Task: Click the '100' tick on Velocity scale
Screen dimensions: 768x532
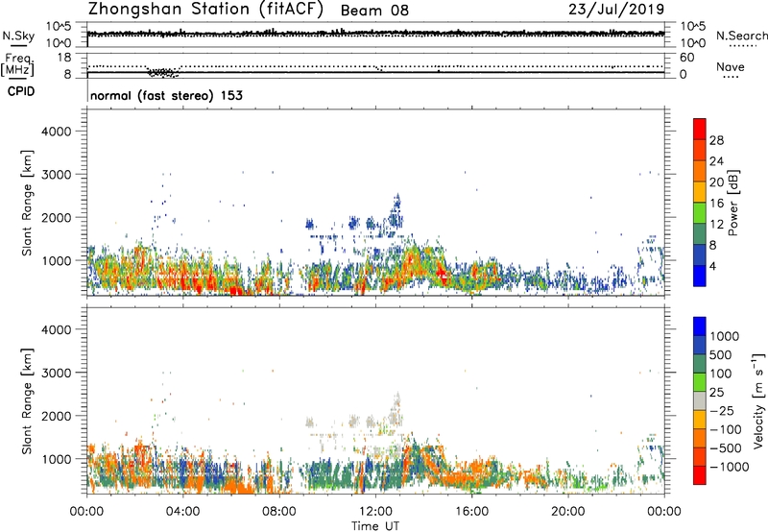Action: pyautogui.click(x=721, y=374)
